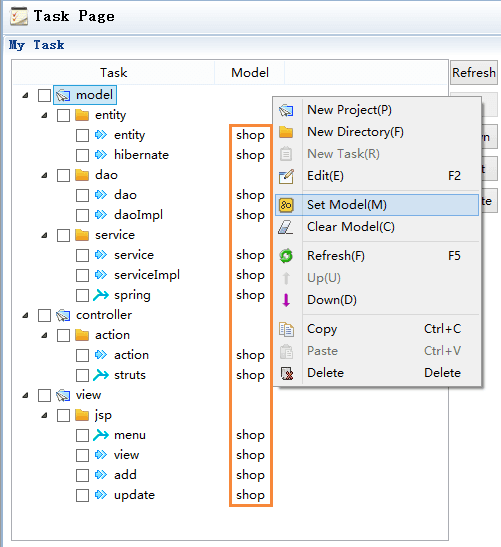Viewport: 501px width, 547px height.
Task: Click the Edit pencil icon in menu
Action: click(x=286, y=176)
